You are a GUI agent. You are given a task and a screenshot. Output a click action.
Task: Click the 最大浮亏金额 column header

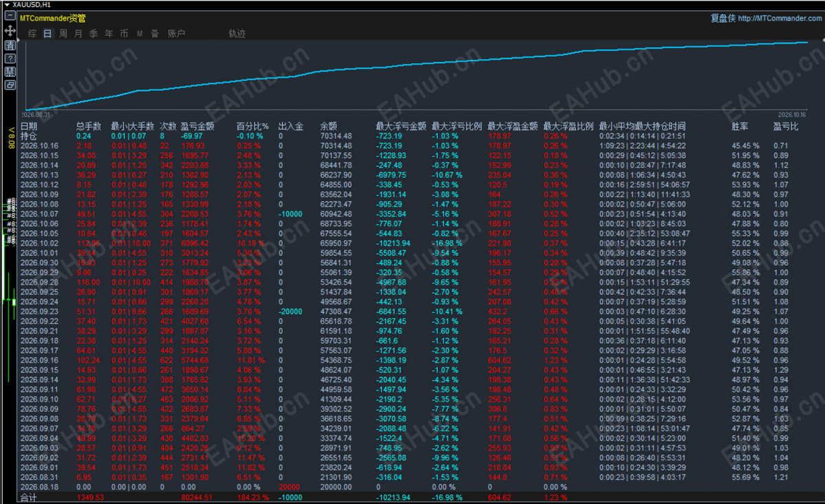(401, 126)
